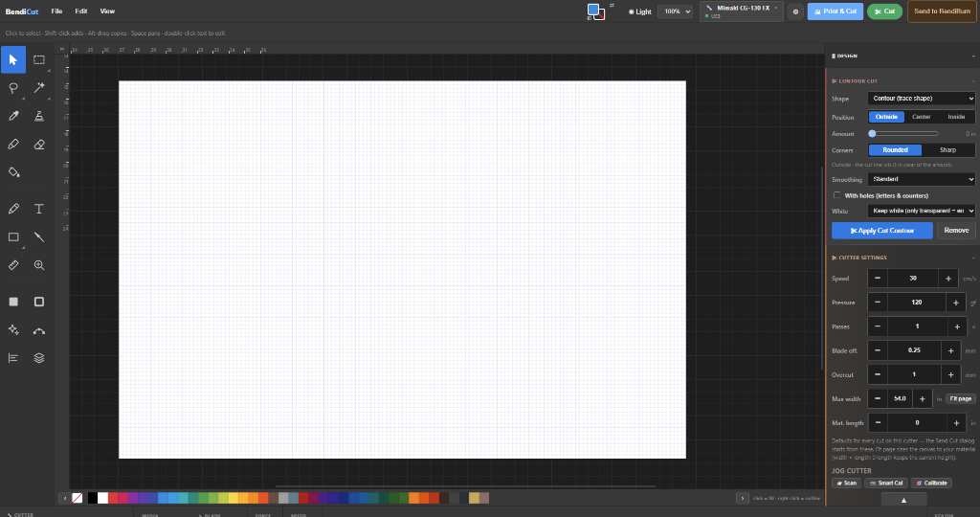Click Apply Cut Contour button
Viewport: 980px width, 517px height.
pos(881,231)
